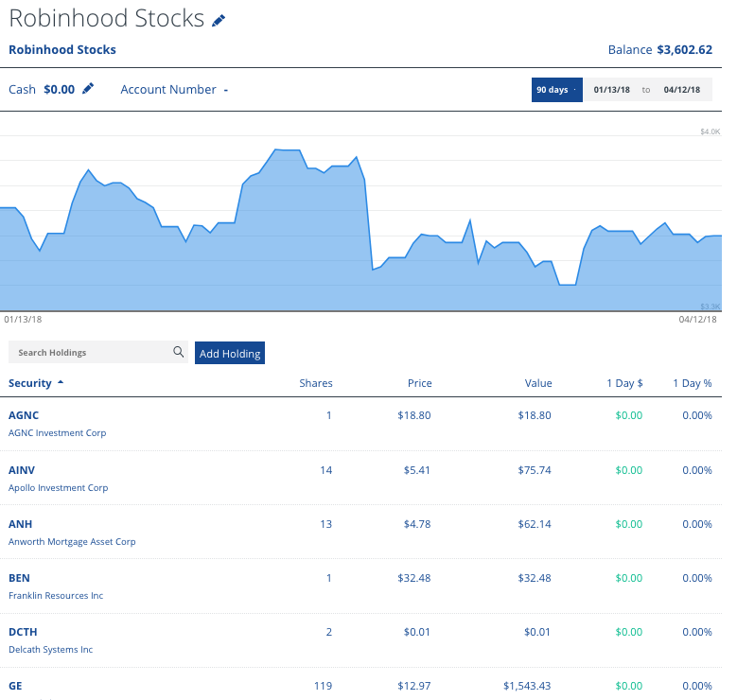Open the BEN ticker link
Screen dimensions: 737x700
(x=19, y=578)
